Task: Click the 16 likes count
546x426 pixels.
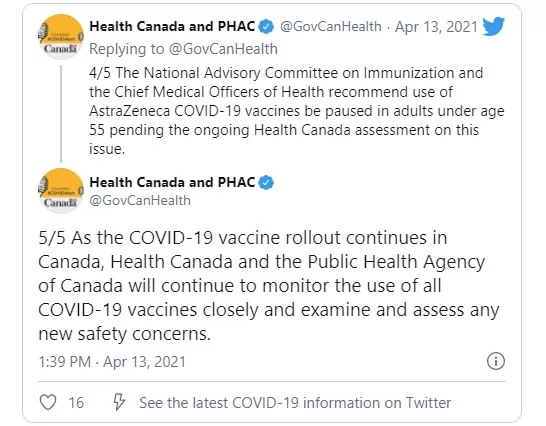Action: coord(76,403)
